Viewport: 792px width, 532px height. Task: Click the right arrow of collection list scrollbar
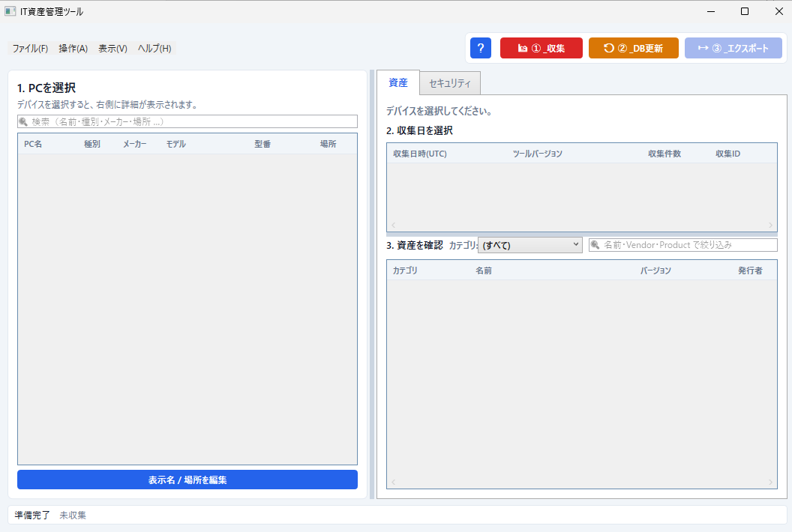[x=770, y=226]
